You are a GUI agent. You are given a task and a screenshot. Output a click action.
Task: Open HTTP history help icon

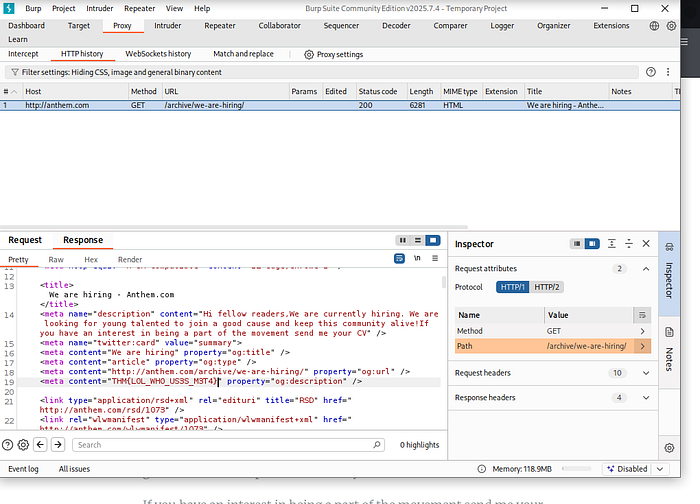click(651, 72)
